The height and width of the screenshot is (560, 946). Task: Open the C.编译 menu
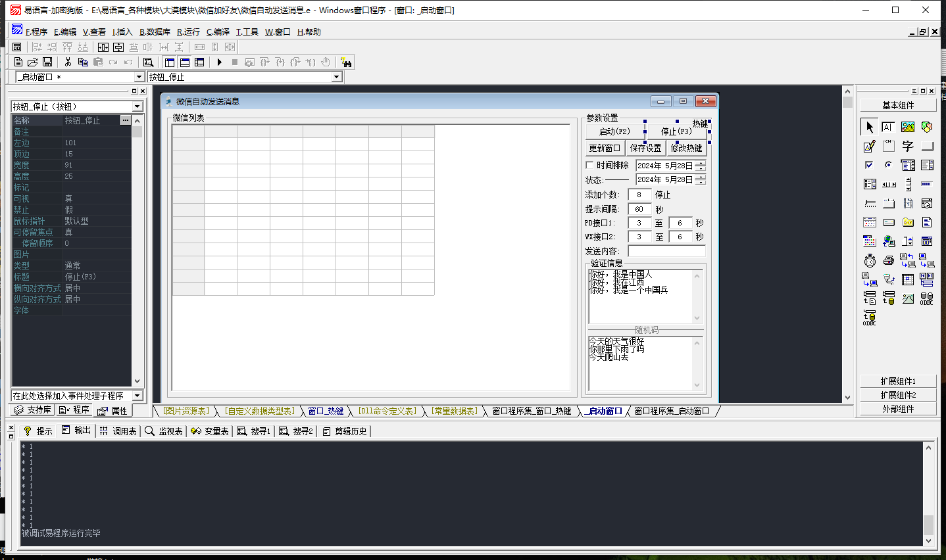coord(218,32)
